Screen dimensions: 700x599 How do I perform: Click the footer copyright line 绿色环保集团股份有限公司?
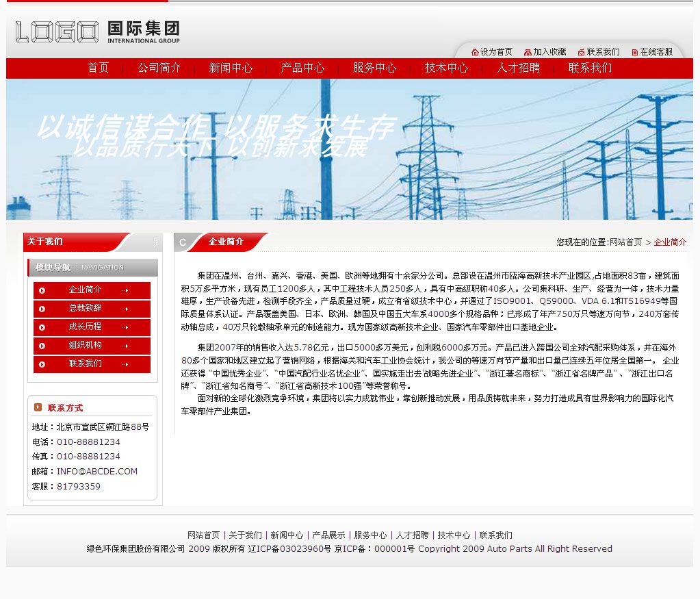[349, 548]
